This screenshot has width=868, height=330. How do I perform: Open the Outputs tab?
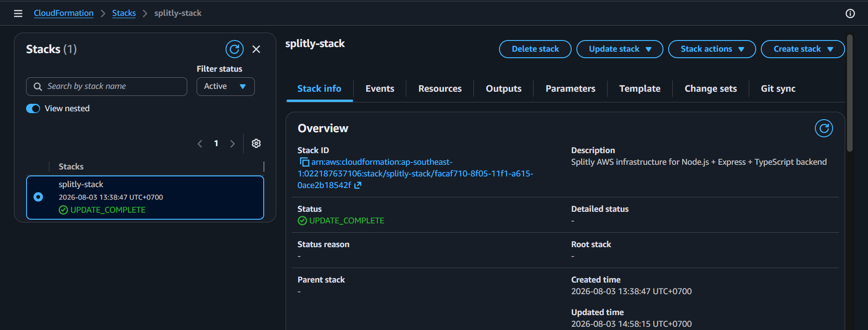[x=504, y=88]
